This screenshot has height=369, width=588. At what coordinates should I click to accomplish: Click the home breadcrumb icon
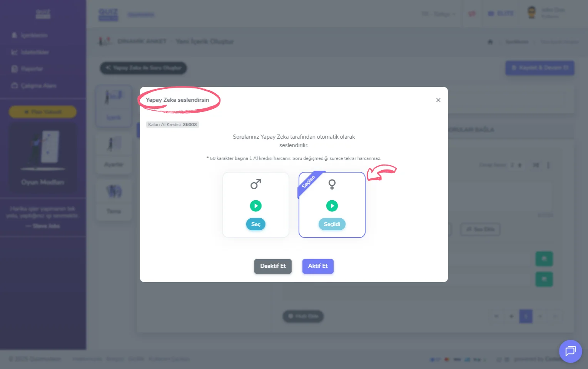[490, 42]
